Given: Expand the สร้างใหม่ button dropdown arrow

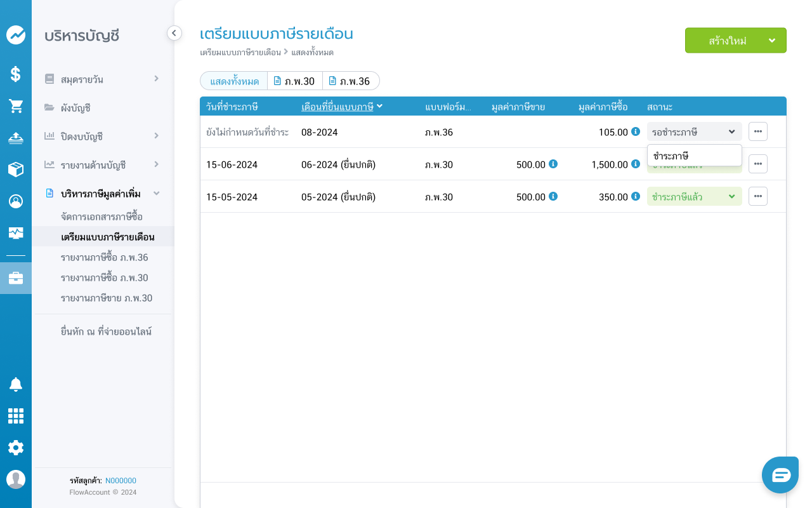Looking at the screenshot, I should [x=772, y=41].
